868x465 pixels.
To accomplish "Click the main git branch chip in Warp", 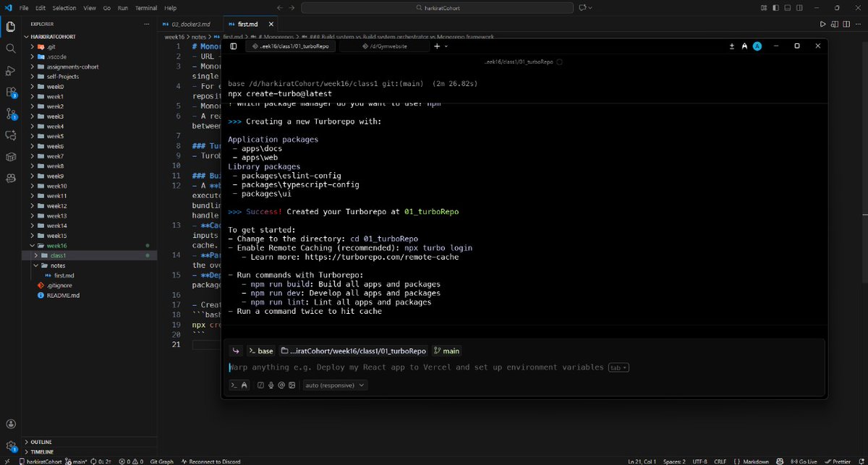I will (x=446, y=351).
